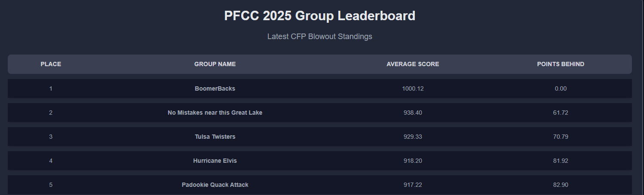Select the POINTS BEHIND column header
Viewport: 644px width, 195px height.
point(561,64)
